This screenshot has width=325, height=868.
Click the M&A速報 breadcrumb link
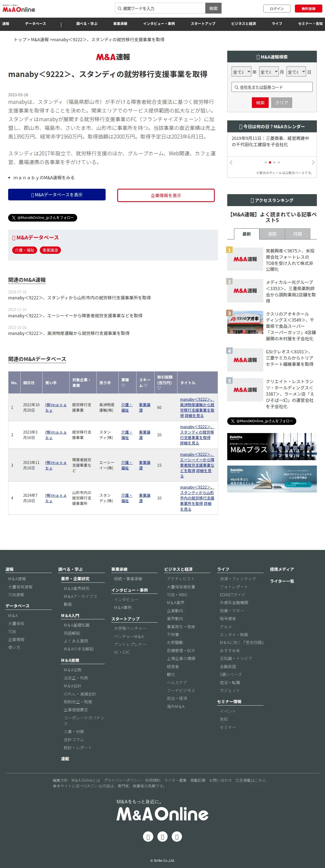pos(40,40)
